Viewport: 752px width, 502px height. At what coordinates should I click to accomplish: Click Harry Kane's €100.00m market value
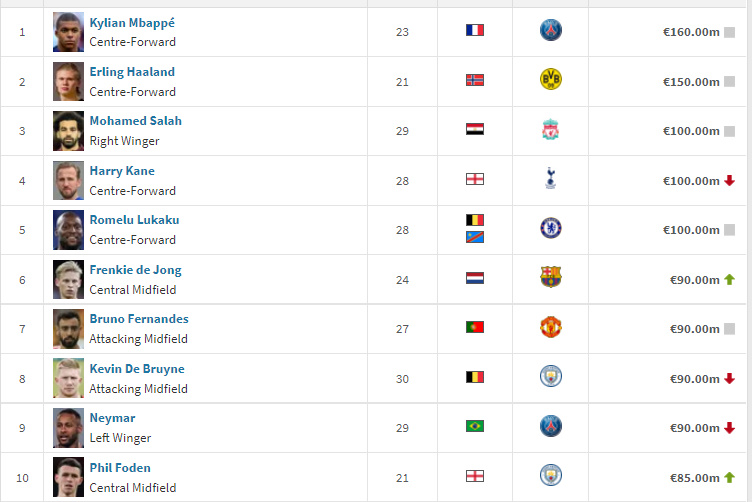[x=691, y=181]
